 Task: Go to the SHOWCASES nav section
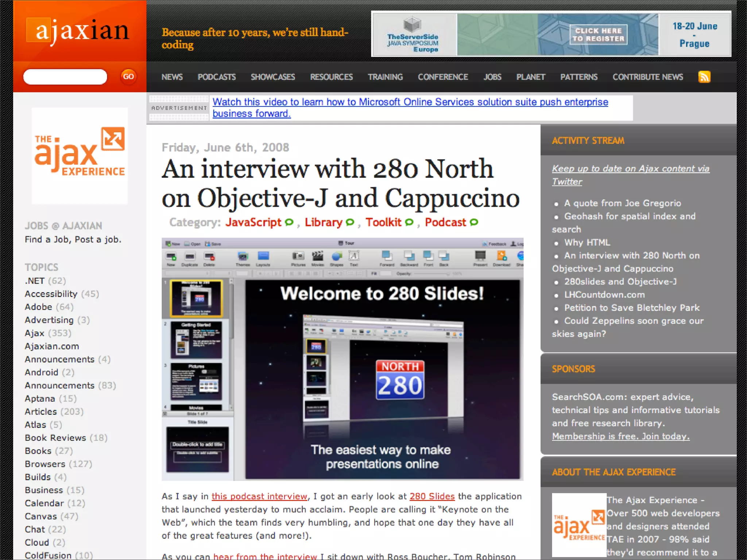pyautogui.click(x=272, y=77)
